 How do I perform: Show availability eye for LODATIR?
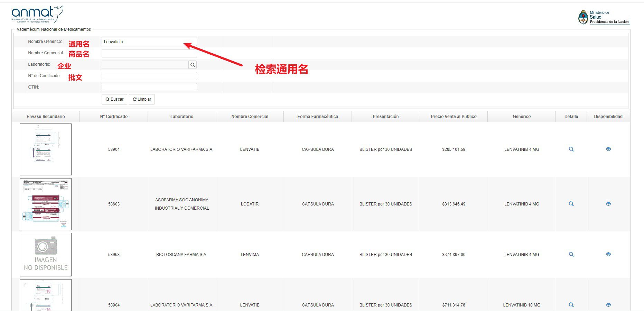point(608,204)
